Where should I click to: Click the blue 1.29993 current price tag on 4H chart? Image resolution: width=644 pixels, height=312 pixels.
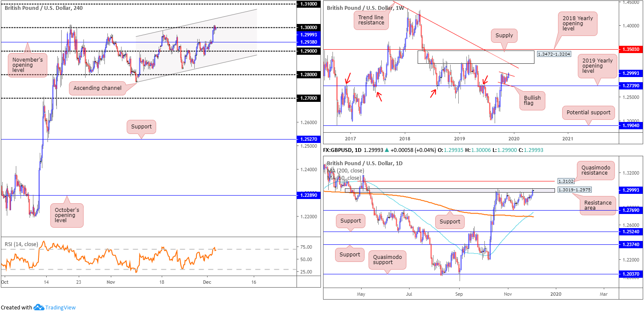point(308,35)
